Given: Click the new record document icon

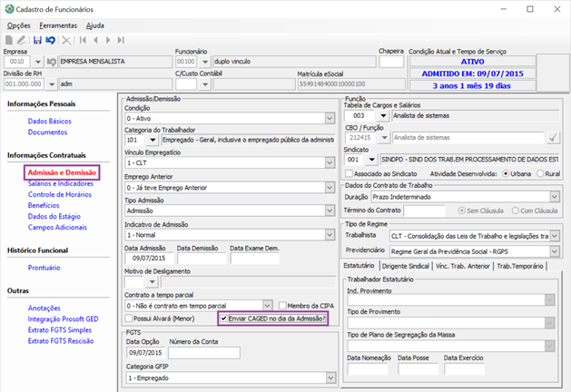Looking at the screenshot, I should [8, 40].
